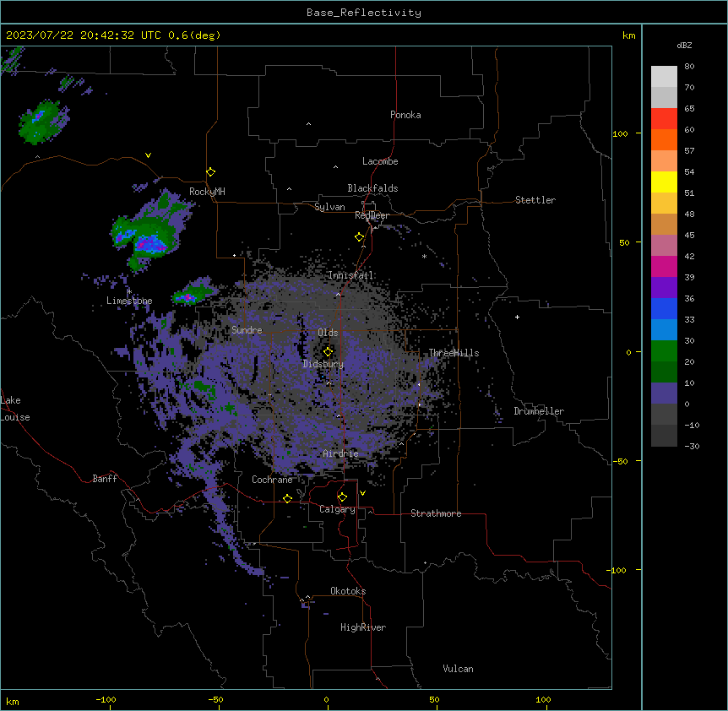Click the ThreeHills label
Image resolution: width=728 pixels, height=711 pixels.
(x=454, y=353)
